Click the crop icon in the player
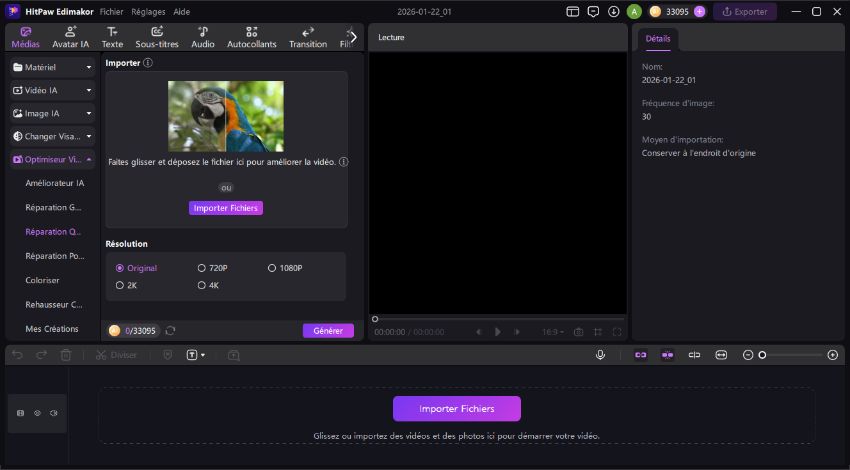 [x=598, y=332]
